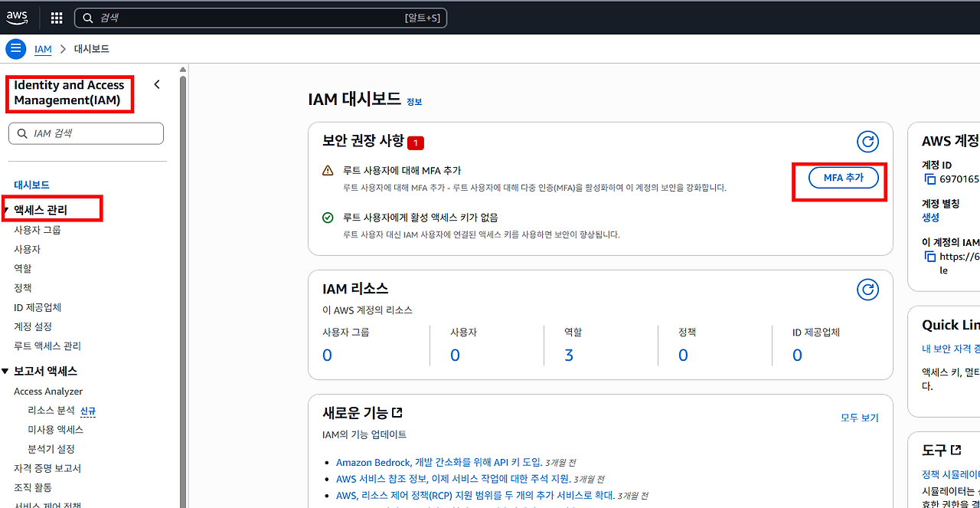Open AWS 서비스 참조 정보 announcement
This screenshot has height=508, width=980.
click(455, 479)
